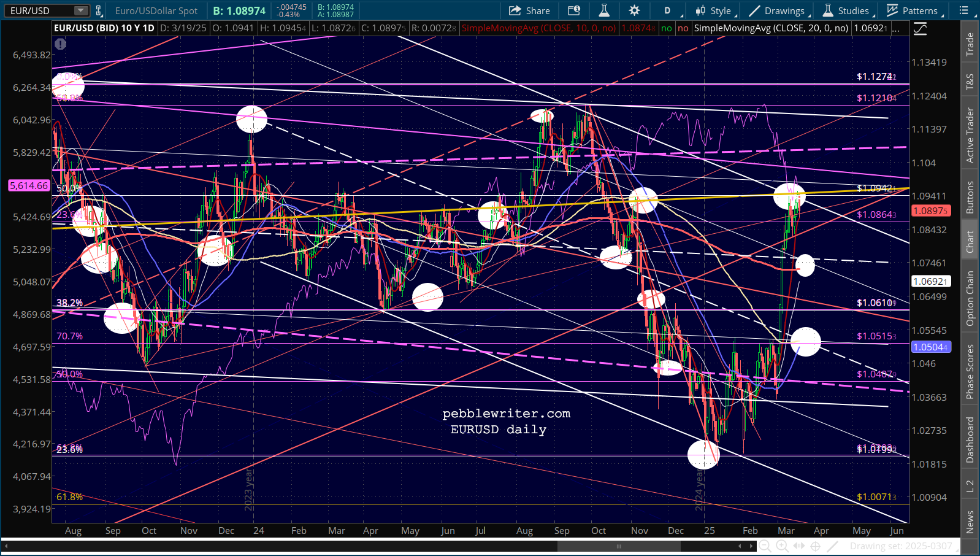Open the Active Trader side tab
The height and width of the screenshot is (556, 980).
coord(970,135)
